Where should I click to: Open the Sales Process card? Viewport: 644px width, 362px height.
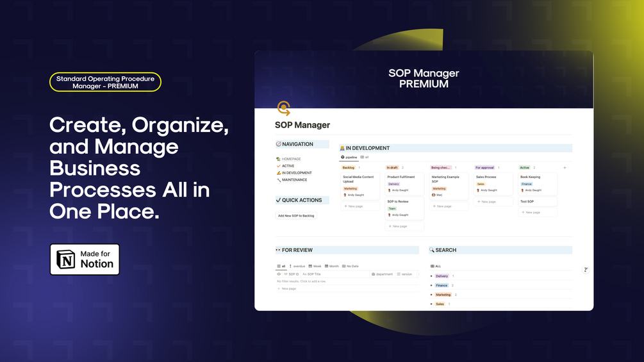click(493, 184)
